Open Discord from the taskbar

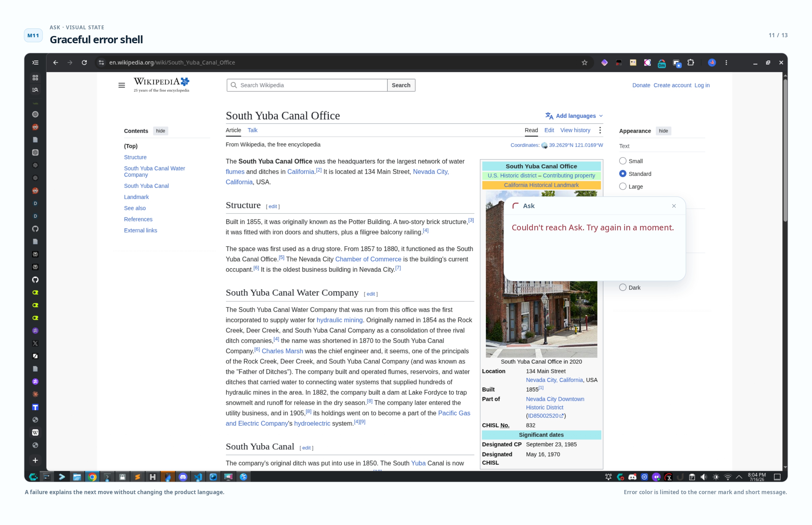183,477
